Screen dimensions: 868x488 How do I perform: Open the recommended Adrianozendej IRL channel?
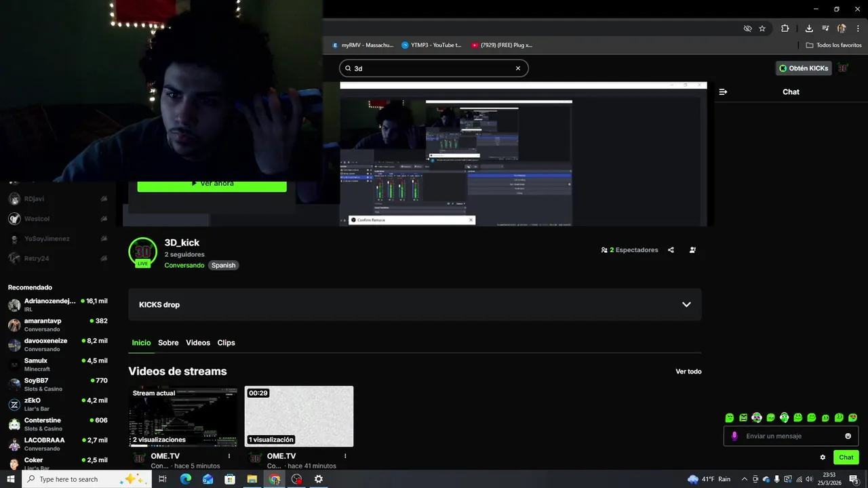tap(58, 305)
